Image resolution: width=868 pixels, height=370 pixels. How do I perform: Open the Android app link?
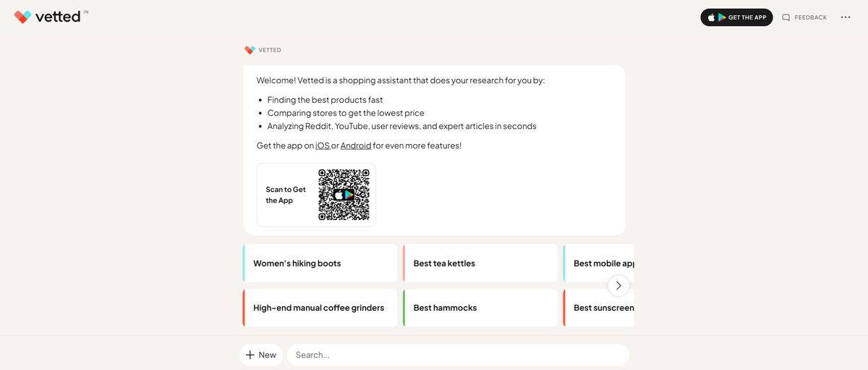click(356, 146)
